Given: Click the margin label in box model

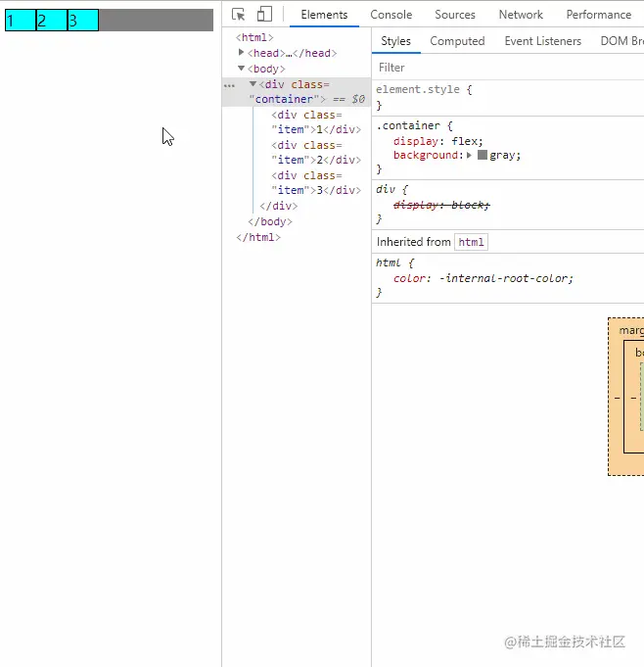Looking at the screenshot, I should coord(631,330).
